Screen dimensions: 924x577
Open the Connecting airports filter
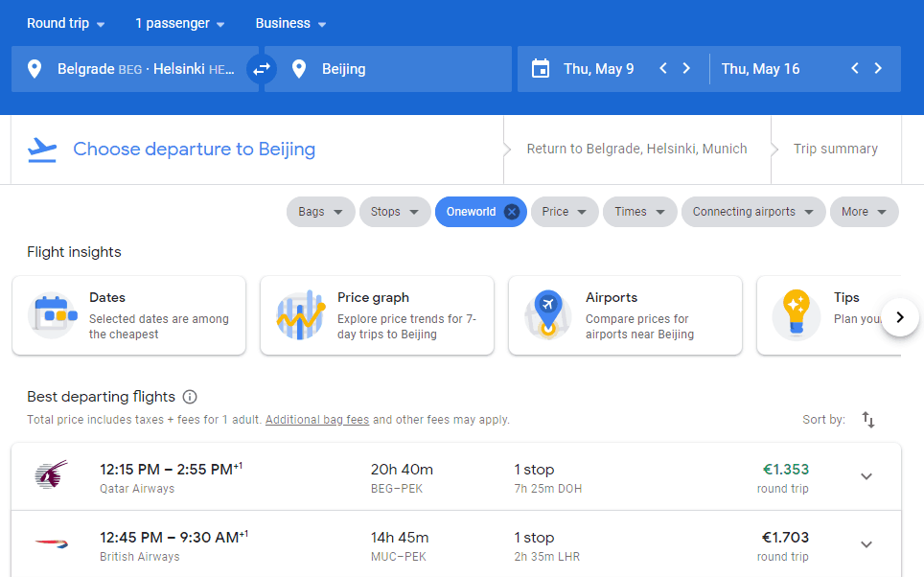coord(752,212)
